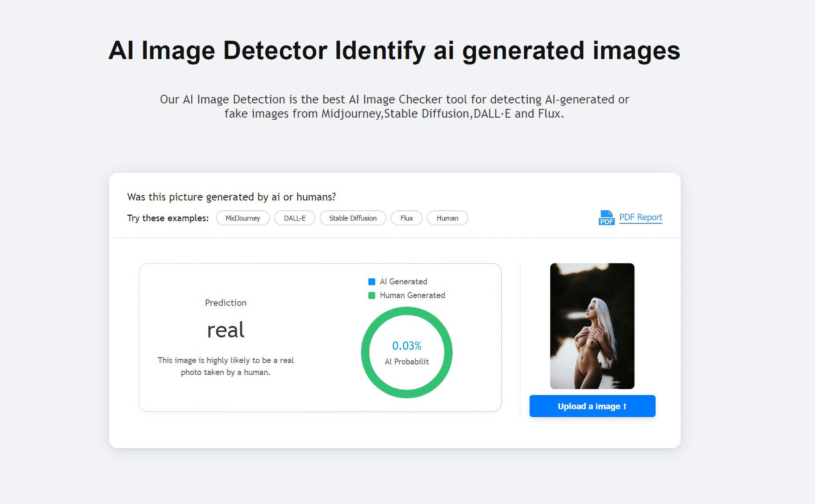
Task: Select the MidJourney example chip
Action: coord(243,218)
